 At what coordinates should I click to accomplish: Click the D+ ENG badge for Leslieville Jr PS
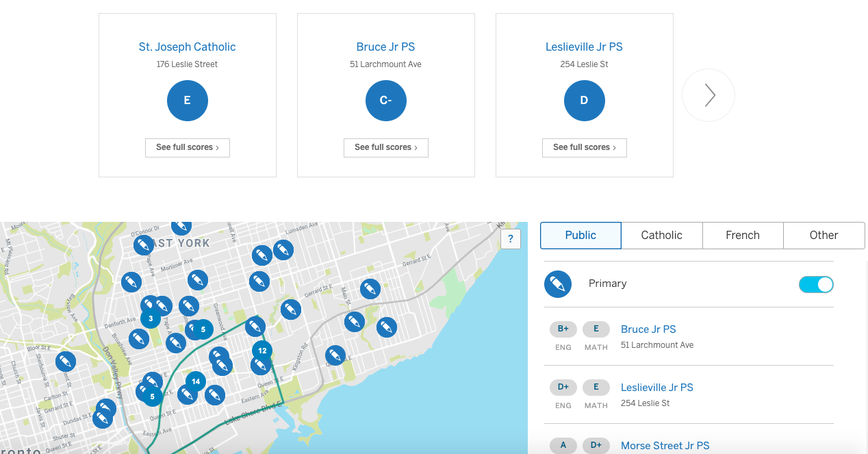pos(563,388)
